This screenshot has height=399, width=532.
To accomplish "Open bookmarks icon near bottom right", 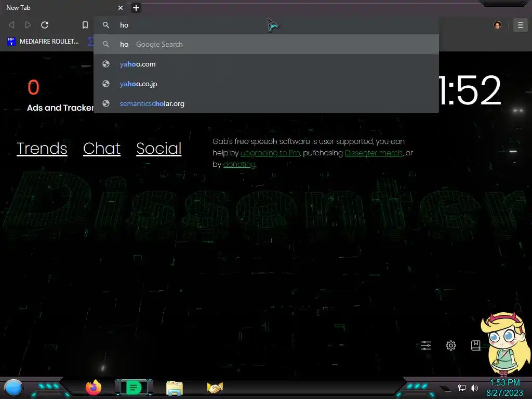I will click(x=476, y=345).
